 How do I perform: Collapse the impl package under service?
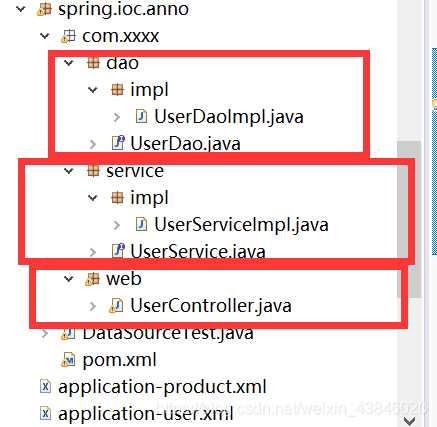[x=93, y=198]
